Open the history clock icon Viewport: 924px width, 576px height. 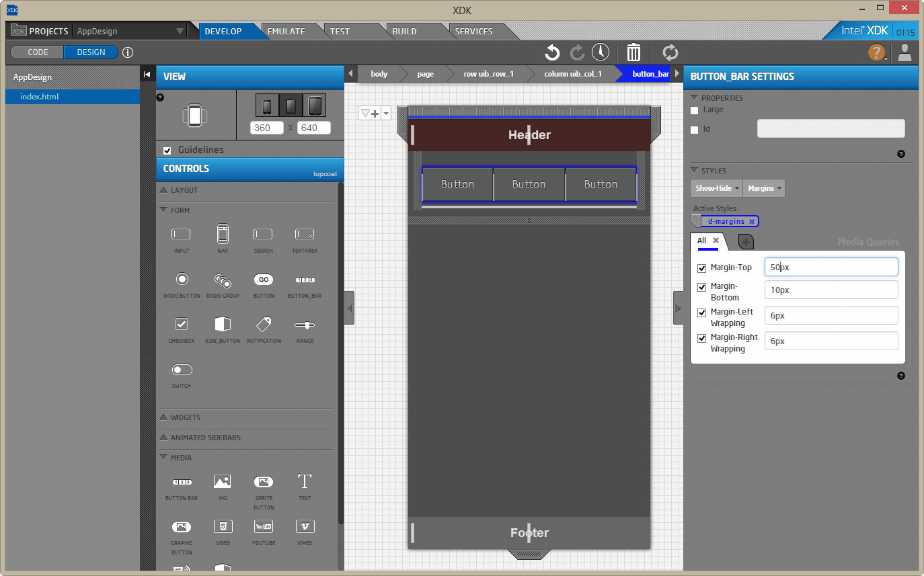tap(601, 52)
